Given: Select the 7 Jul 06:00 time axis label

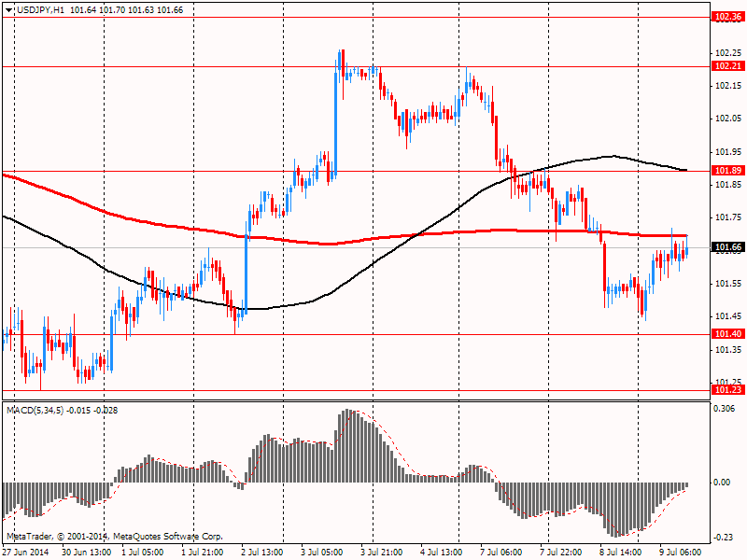Looking at the screenshot, I should (501, 552).
